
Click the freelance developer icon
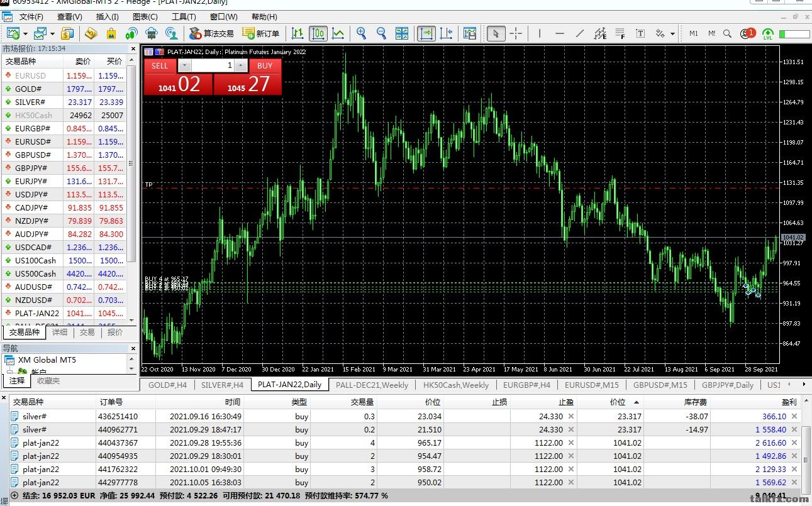click(172, 33)
